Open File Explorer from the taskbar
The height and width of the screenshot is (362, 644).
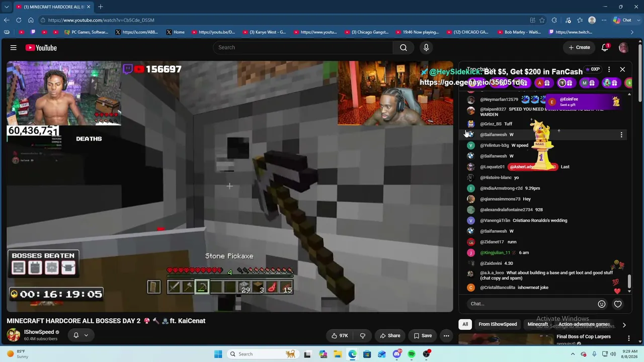click(x=338, y=354)
